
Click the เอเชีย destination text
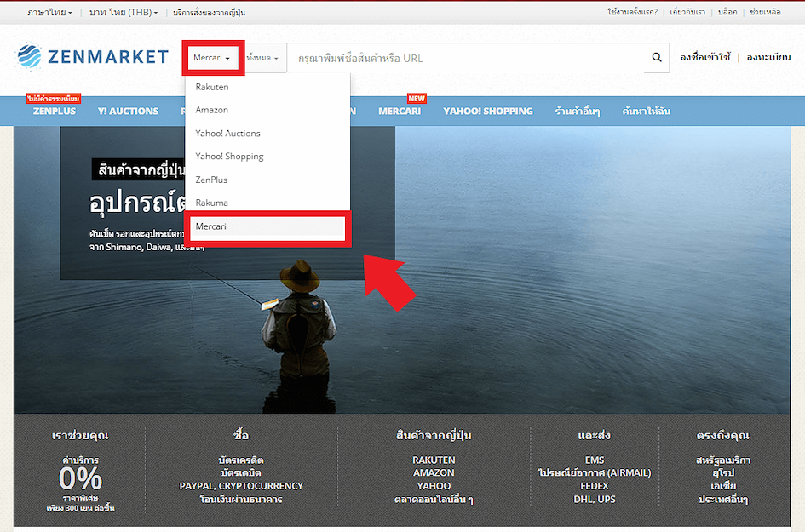(723, 486)
